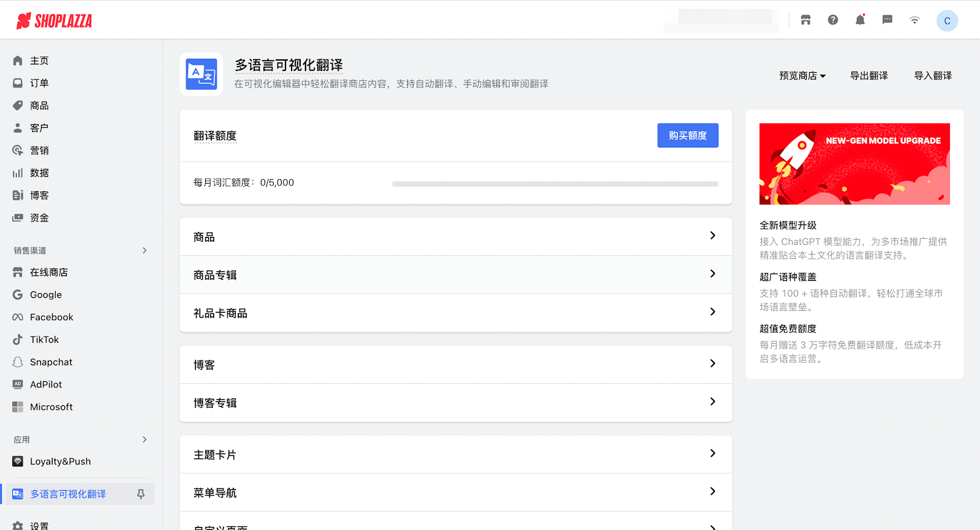Click the store preview icon in header

[805, 20]
